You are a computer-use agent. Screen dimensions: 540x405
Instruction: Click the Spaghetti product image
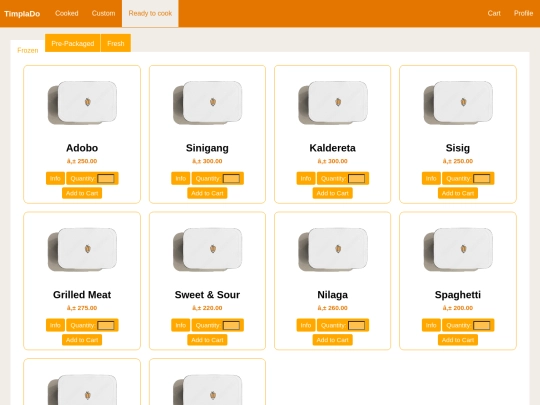[458, 249]
